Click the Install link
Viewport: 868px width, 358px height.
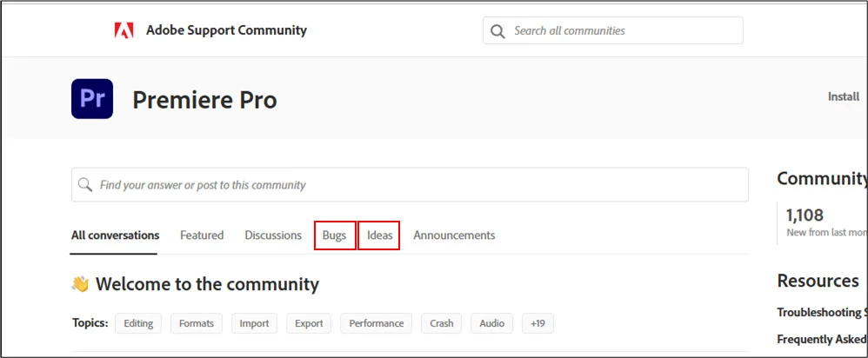click(844, 96)
